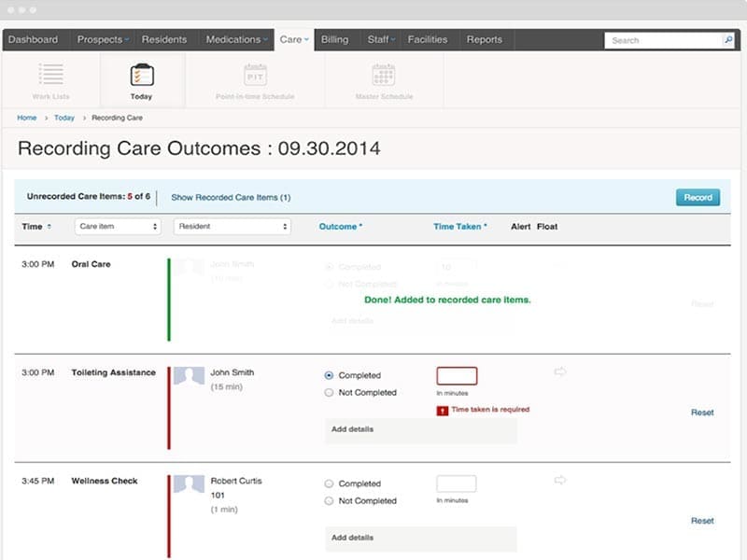This screenshot has height=560, width=747.
Task: Sort by the Time column arrow
Action: (49, 227)
